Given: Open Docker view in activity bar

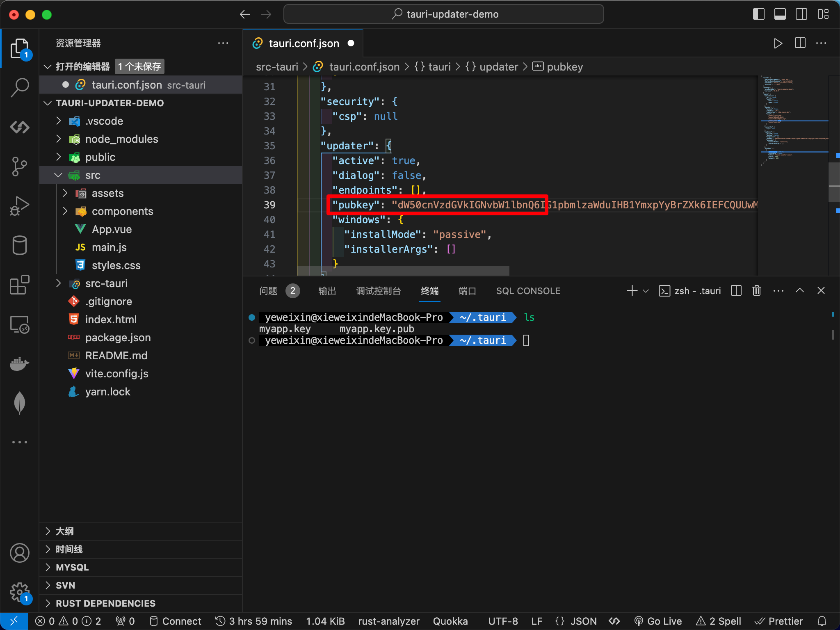Looking at the screenshot, I should (19, 363).
